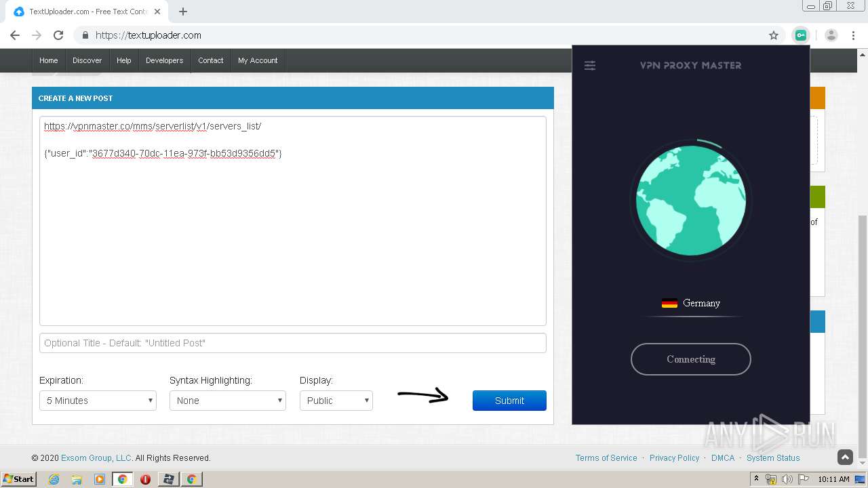Viewport: 868px width, 488px height.
Task: Open the Syntax Highlighting dropdown
Action: (x=228, y=401)
